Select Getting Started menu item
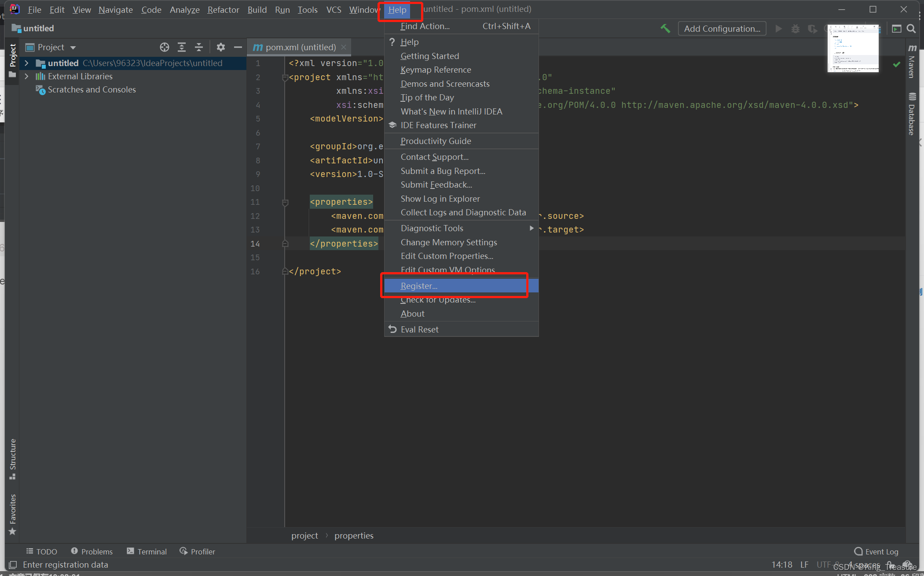 point(461,56)
